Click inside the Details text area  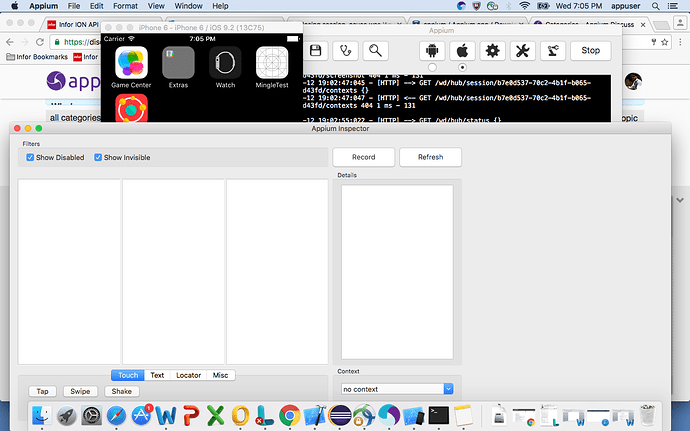[397, 272]
